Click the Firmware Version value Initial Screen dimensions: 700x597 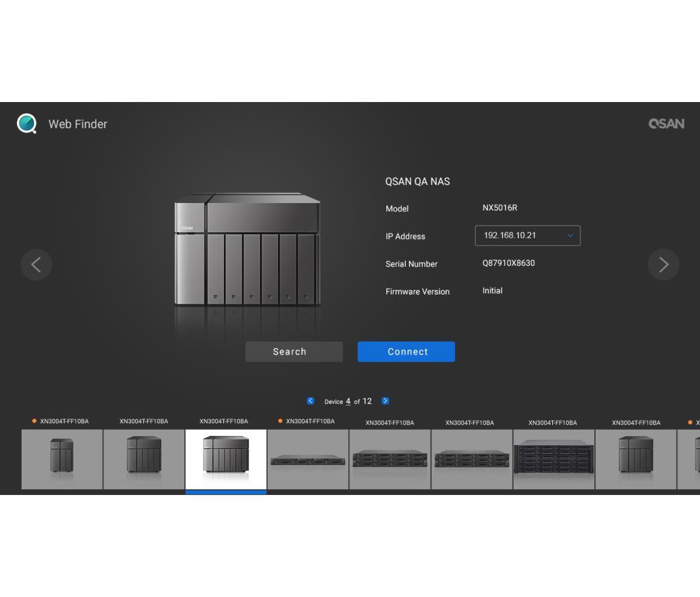click(x=492, y=290)
